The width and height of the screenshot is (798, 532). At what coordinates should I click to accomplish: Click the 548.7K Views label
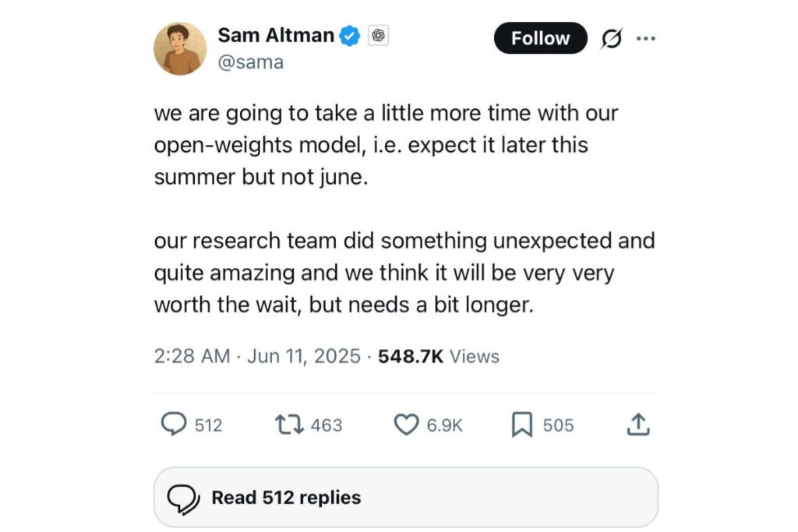coord(439,356)
